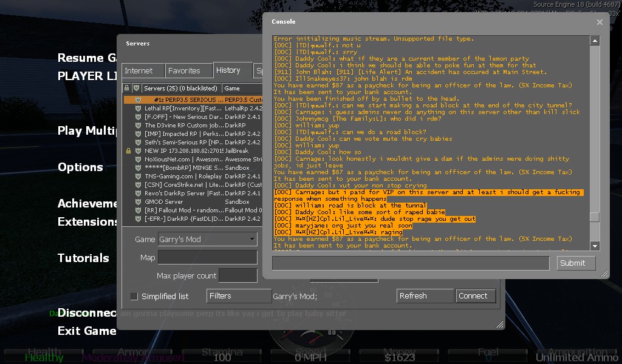Switch to the Internet tab
Viewport: 622px width, 364px height.
point(143,70)
